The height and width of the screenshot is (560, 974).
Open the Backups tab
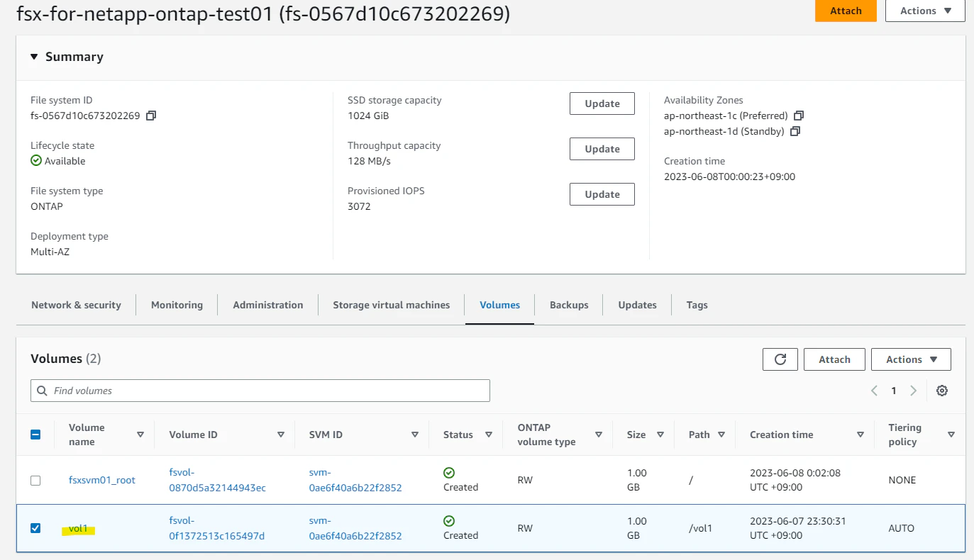click(569, 305)
